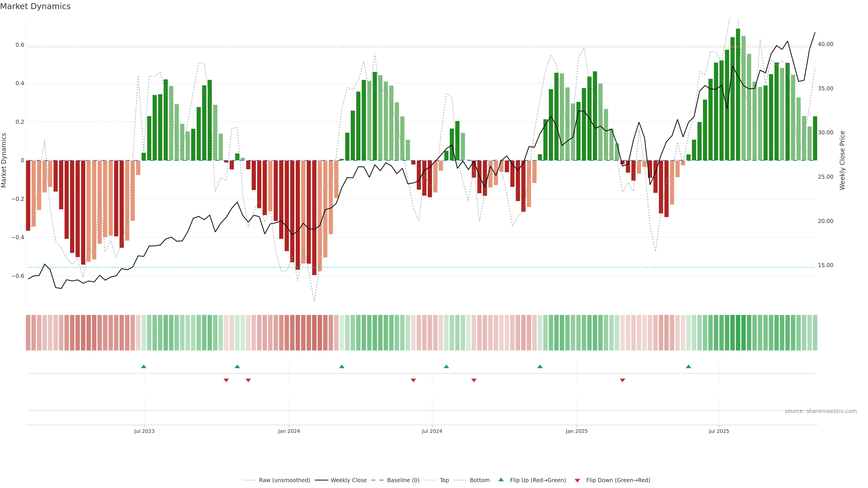Click the rightmost red flip-down triangle marker
Image resolution: width=868 pixels, height=488 pixels.
pos(622,380)
